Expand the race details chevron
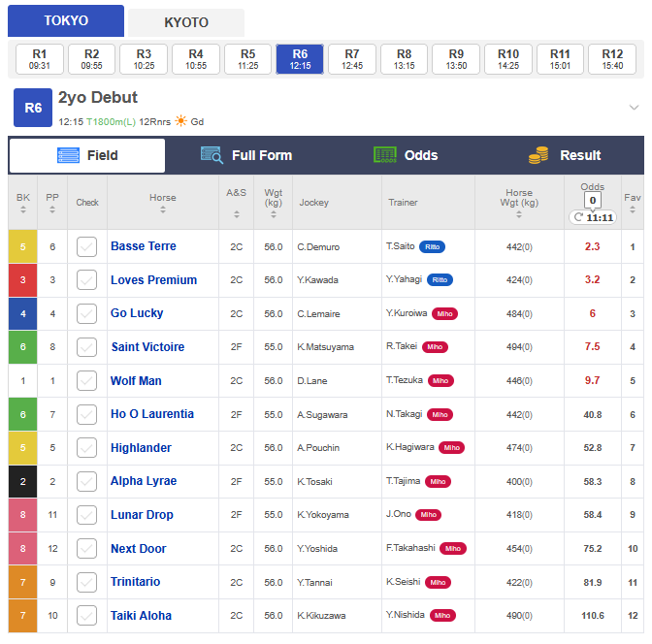652x644 pixels. point(634,108)
